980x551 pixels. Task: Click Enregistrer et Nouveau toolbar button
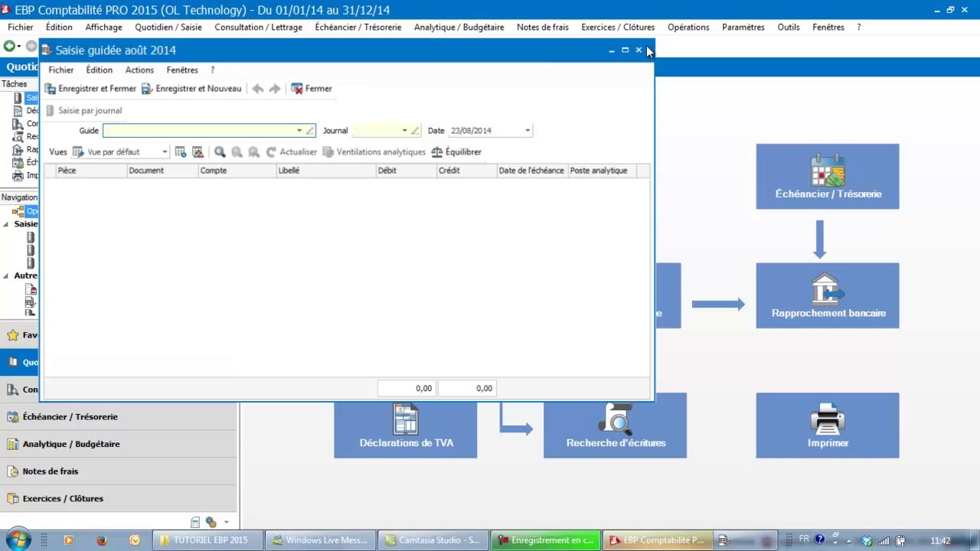[x=191, y=89]
